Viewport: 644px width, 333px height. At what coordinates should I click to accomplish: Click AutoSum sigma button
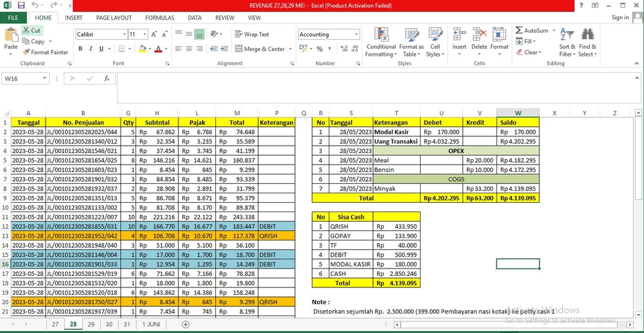(532, 30)
